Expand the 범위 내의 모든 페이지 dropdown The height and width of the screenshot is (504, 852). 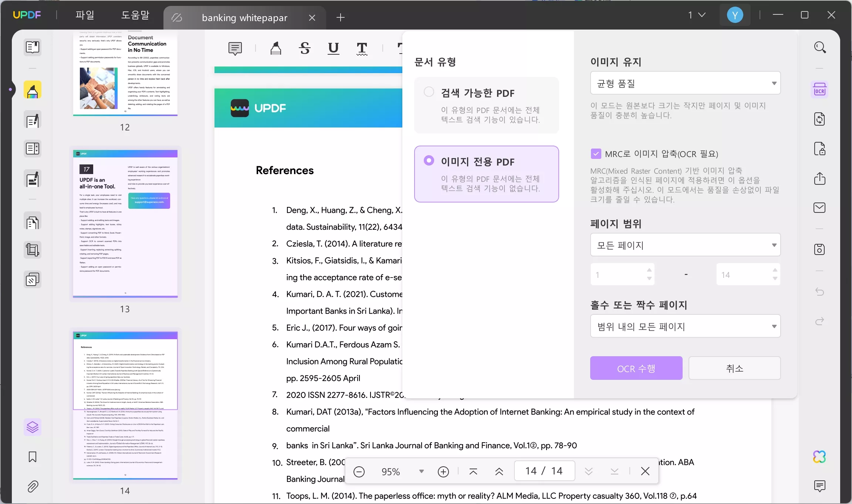pyautogui.click(x=685, y=326)
